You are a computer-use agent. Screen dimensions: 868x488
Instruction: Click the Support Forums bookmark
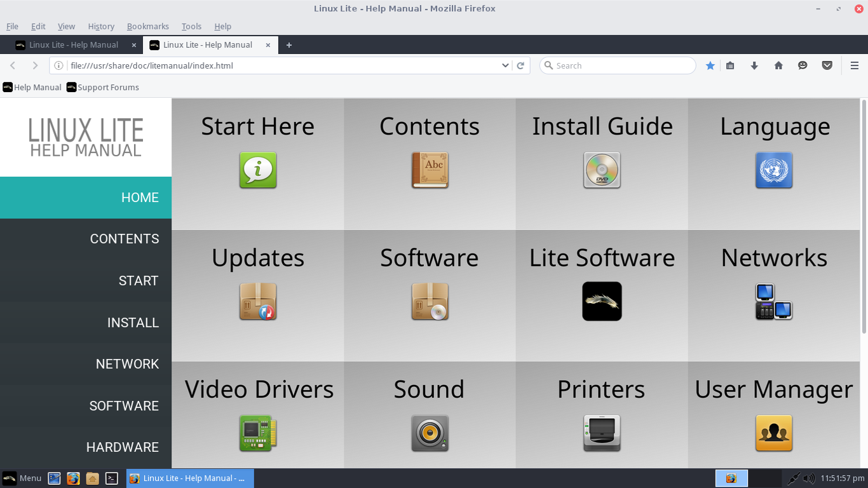(x=103, y=87)
